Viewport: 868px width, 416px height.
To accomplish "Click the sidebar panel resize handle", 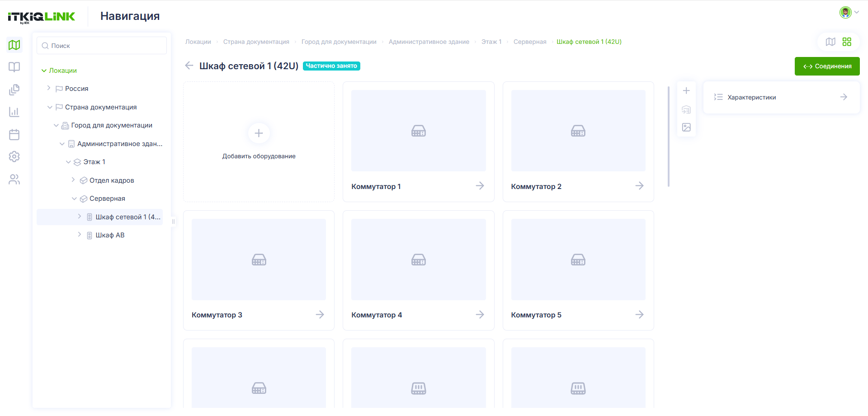I will [173, 222].
